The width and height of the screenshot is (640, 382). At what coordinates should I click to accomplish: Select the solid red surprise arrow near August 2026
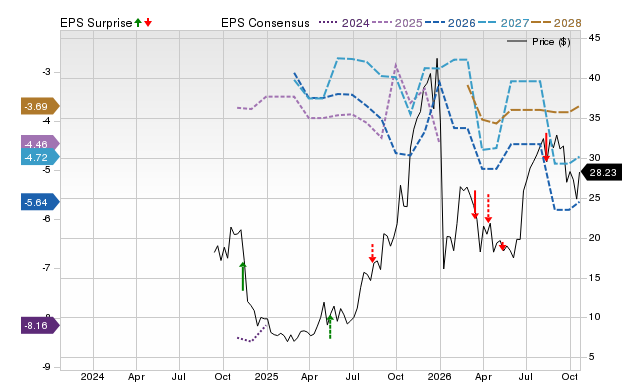click(x=546, y=147)
